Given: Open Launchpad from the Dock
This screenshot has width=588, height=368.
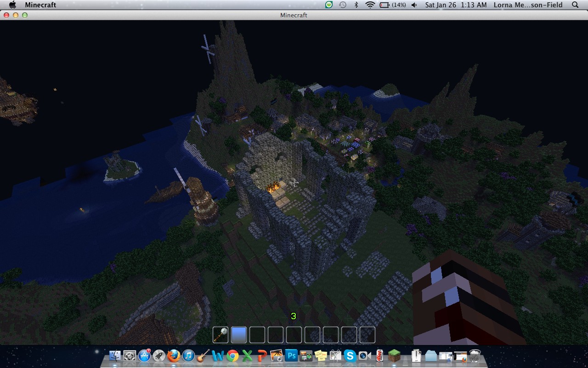Looking at the screenshot, I should pos(158,355).
